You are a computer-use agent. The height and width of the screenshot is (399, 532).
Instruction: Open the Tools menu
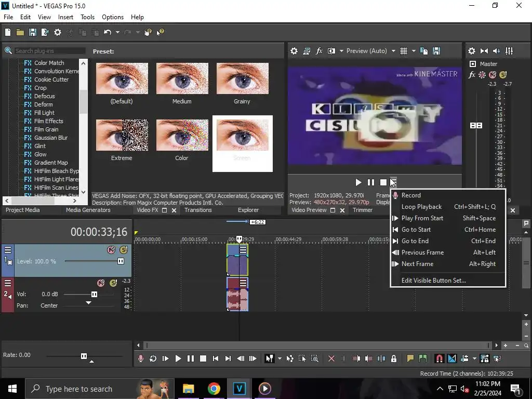pos(87,17)
